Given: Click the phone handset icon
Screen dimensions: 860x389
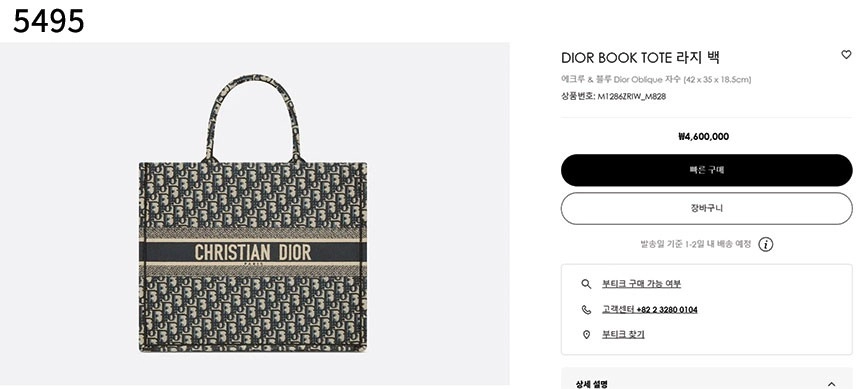Looking at the screenshot, I should [x=586, y=309].
